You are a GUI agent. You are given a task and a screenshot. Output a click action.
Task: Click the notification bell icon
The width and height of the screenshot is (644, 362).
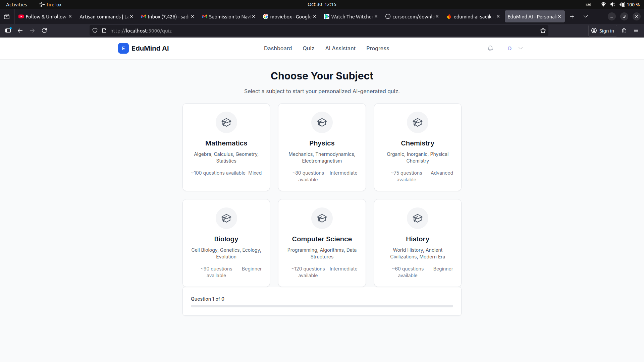tap(490, 48)
